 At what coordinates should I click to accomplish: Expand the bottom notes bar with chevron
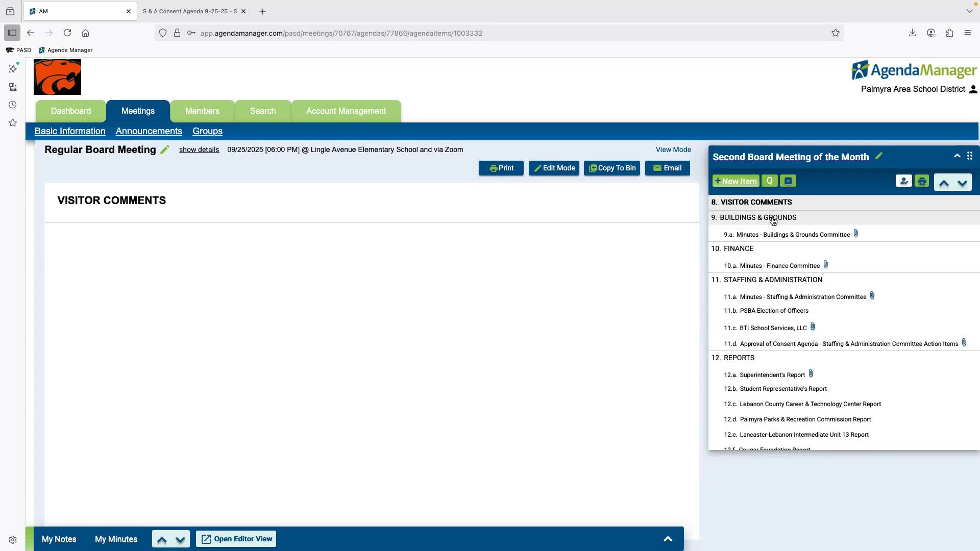[668, 539]
